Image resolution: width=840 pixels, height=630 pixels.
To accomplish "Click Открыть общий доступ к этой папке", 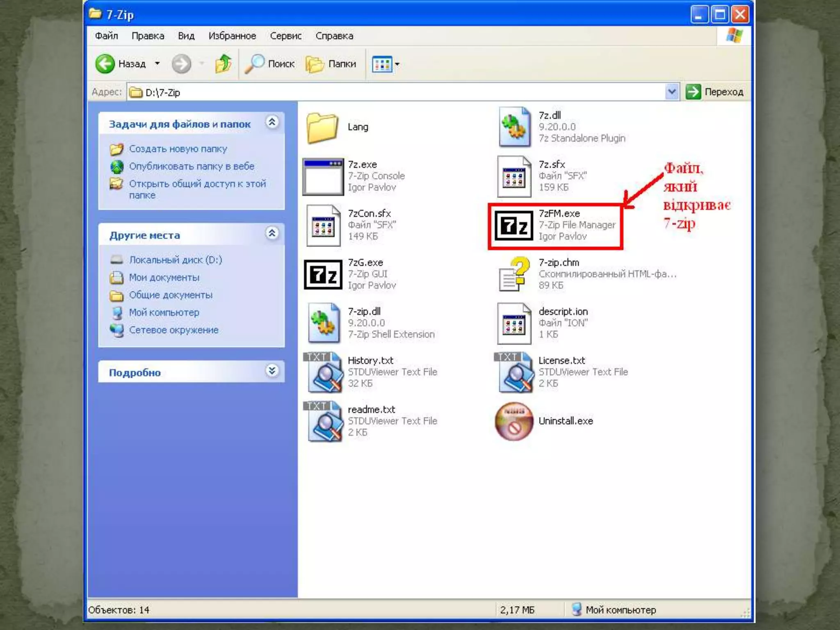I will (x=197, y=189).
